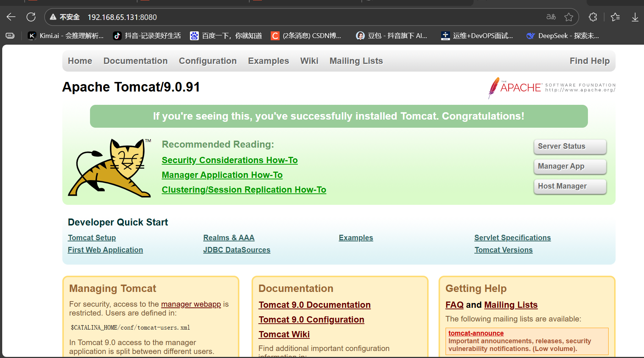This screenshot has height=358, width=644.
Task: Open the tomcat-announce mailing list link
Action: point(476,333)
